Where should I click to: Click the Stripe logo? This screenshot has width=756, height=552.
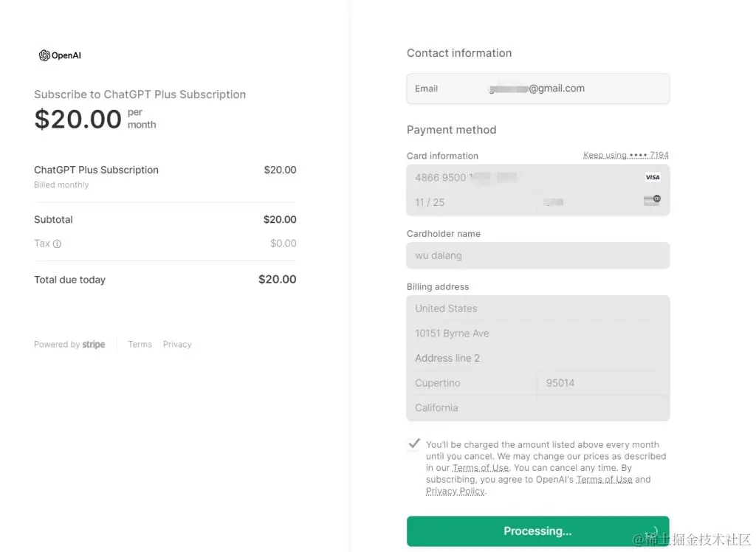[94, 345]
